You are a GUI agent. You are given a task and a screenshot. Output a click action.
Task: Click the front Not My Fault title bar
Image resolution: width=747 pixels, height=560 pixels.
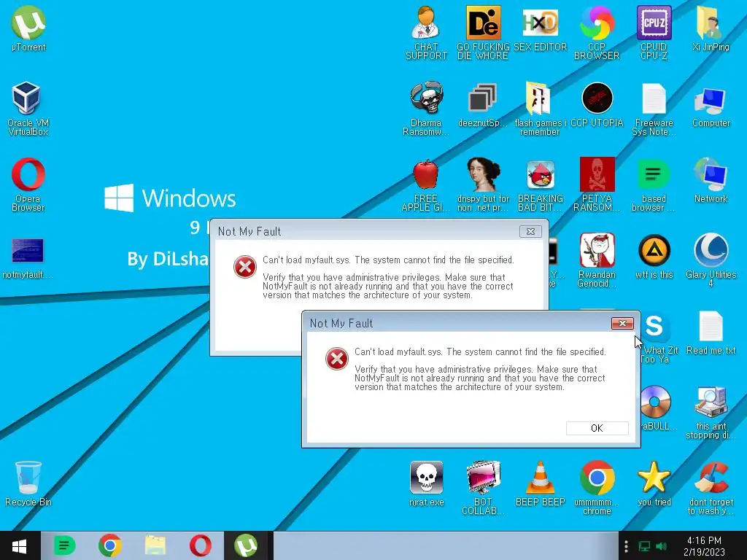tap(457, 323)
